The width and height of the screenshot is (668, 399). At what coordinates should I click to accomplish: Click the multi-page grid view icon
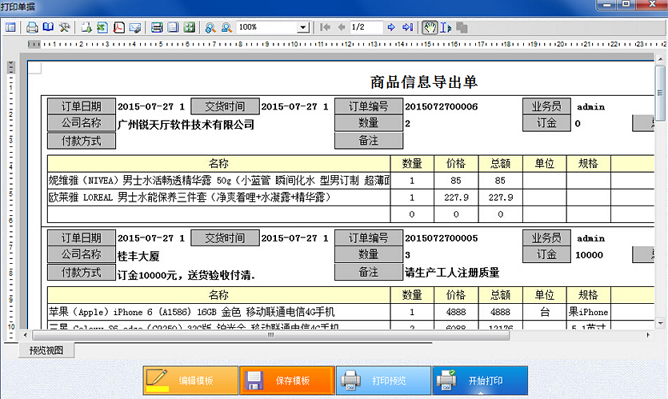pos(189,28)
